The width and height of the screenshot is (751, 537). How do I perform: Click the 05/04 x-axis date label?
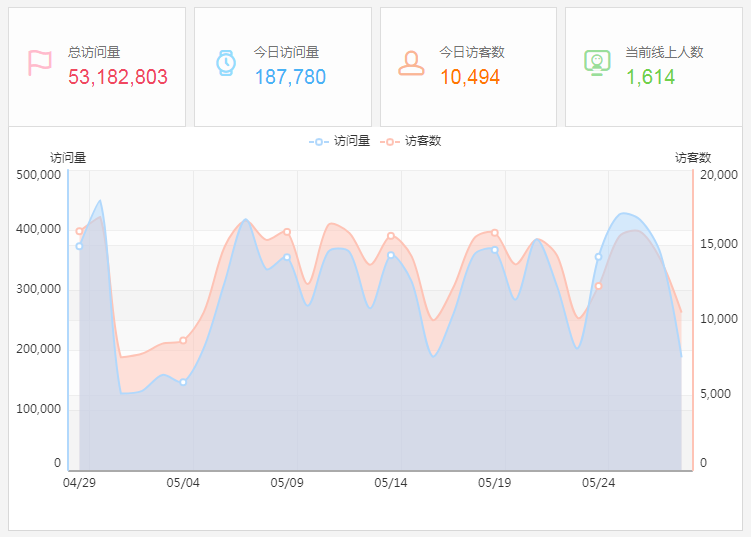coord(183,482)
